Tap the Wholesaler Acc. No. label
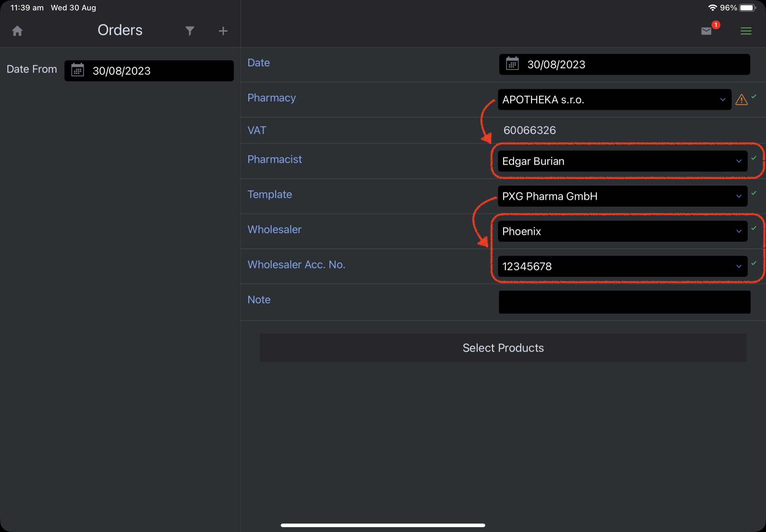 (x=296, y=264)
